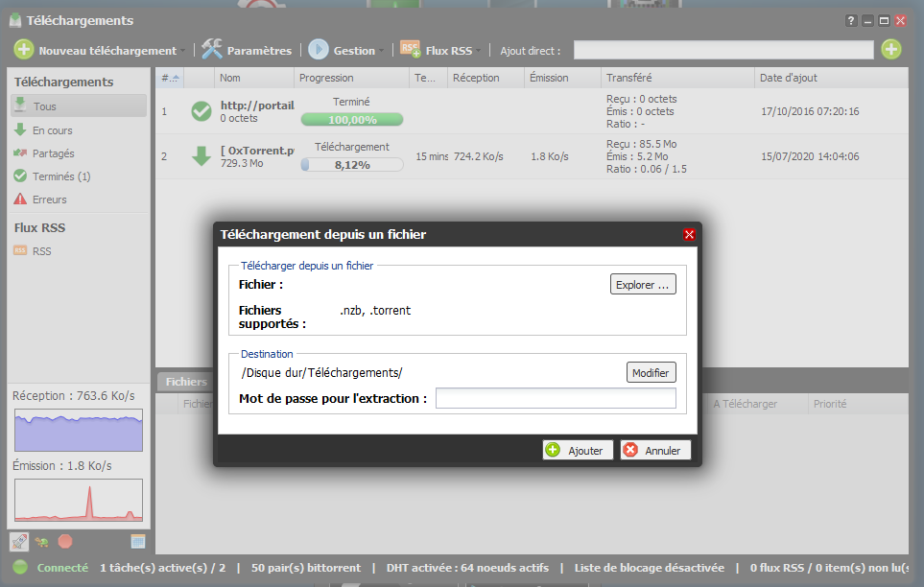Image resolution: width=924 pixels, height=587 pixels.
Task: Open the Flux RSS dropdown arrow
Action: click(478, 51)
